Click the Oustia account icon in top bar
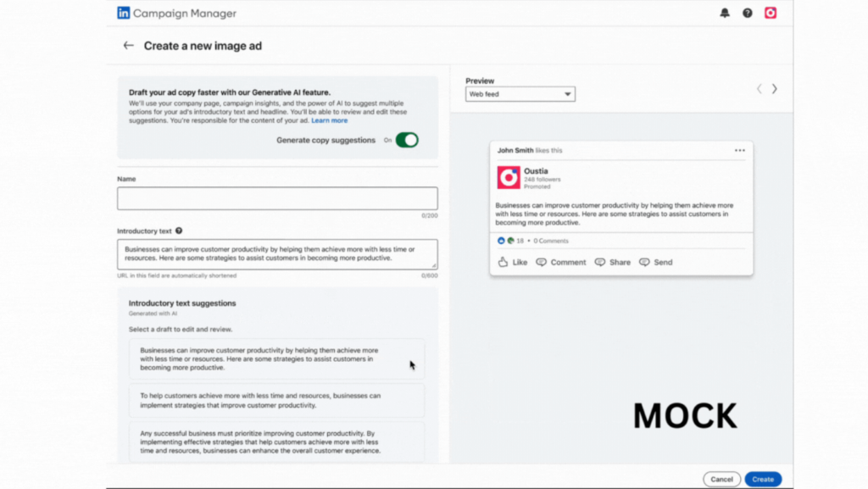This screenshot has width=868, height=489. (770, 13)
